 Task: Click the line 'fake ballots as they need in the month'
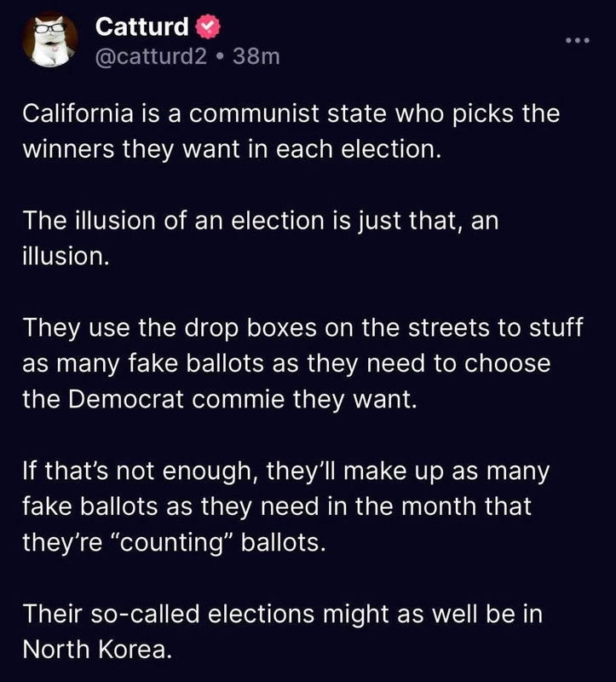click(277, 506)
